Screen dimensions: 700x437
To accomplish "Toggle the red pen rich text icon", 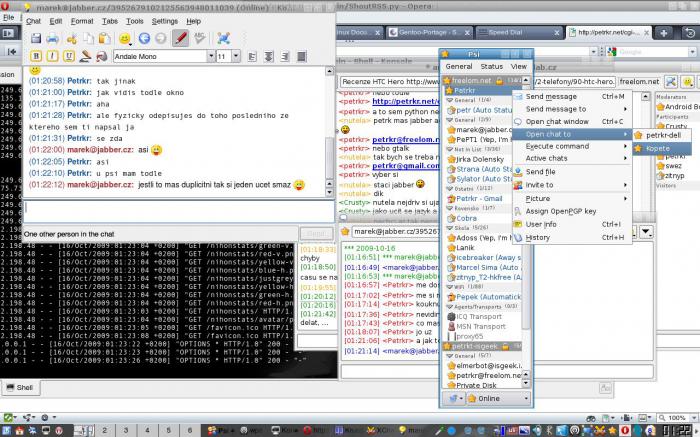I will pyautogui.click(x=180, y=38).
